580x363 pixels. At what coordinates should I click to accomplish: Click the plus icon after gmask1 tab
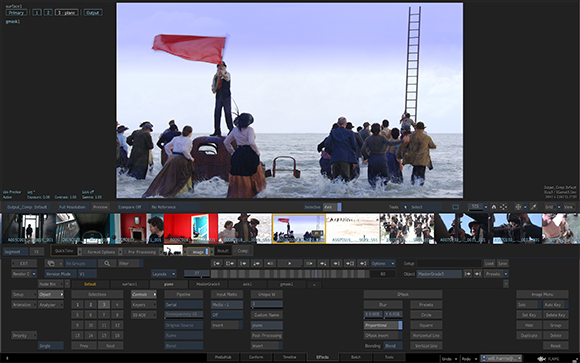(x=314, y=284)
